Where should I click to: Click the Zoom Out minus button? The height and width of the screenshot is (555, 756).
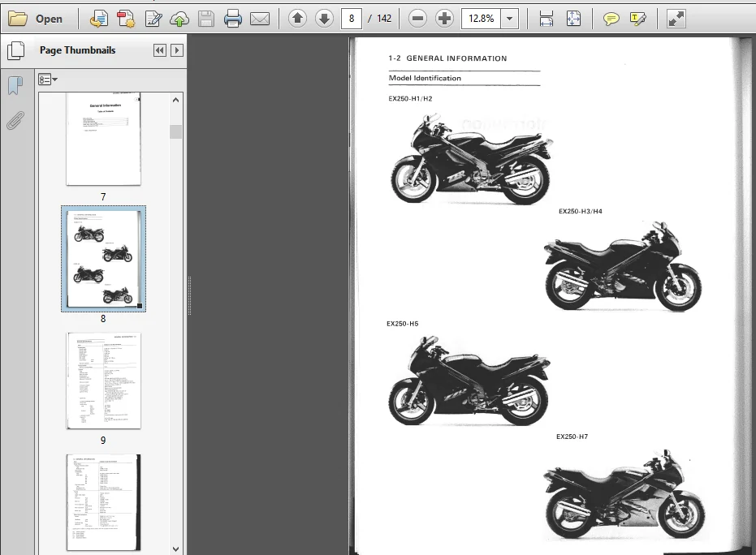pyautogui.click(x=417, y=19)
